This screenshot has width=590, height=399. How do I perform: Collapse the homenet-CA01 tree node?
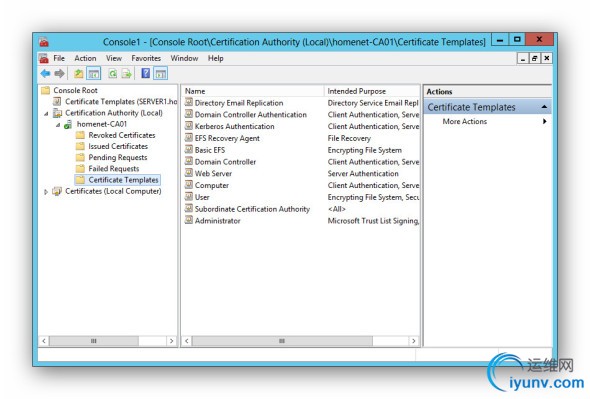[58, 125]
